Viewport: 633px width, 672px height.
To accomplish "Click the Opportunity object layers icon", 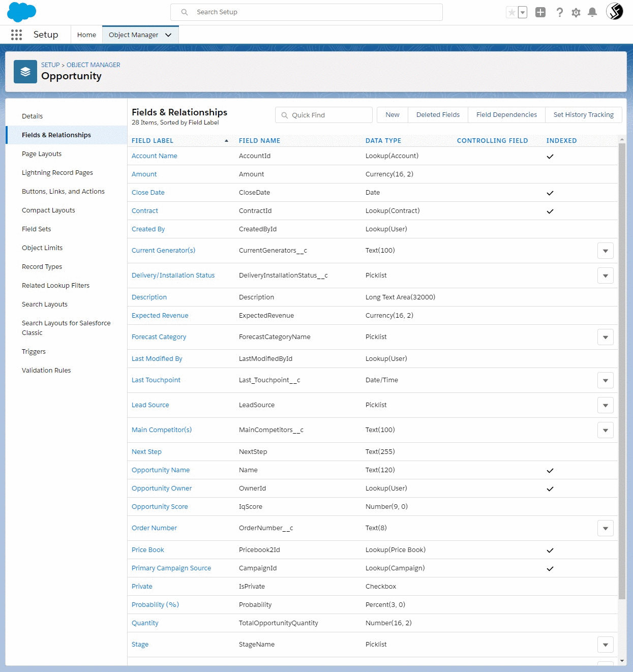I will (25, 72).
